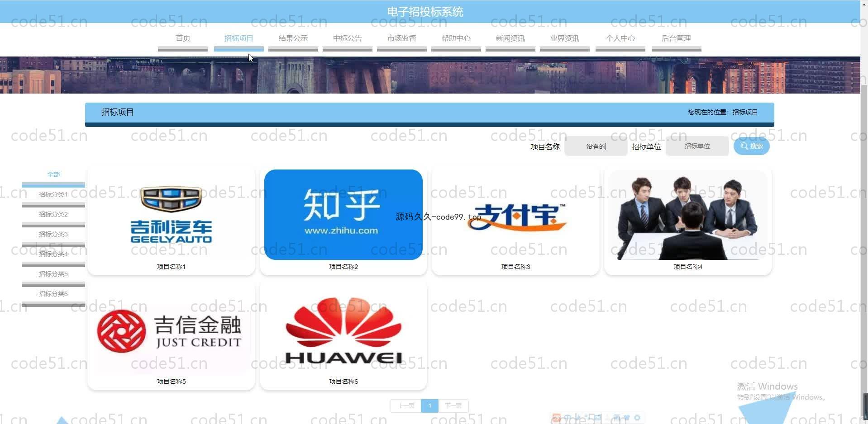Open the 首页 navigation tab

pyautogui.click(x=183, y=38)
